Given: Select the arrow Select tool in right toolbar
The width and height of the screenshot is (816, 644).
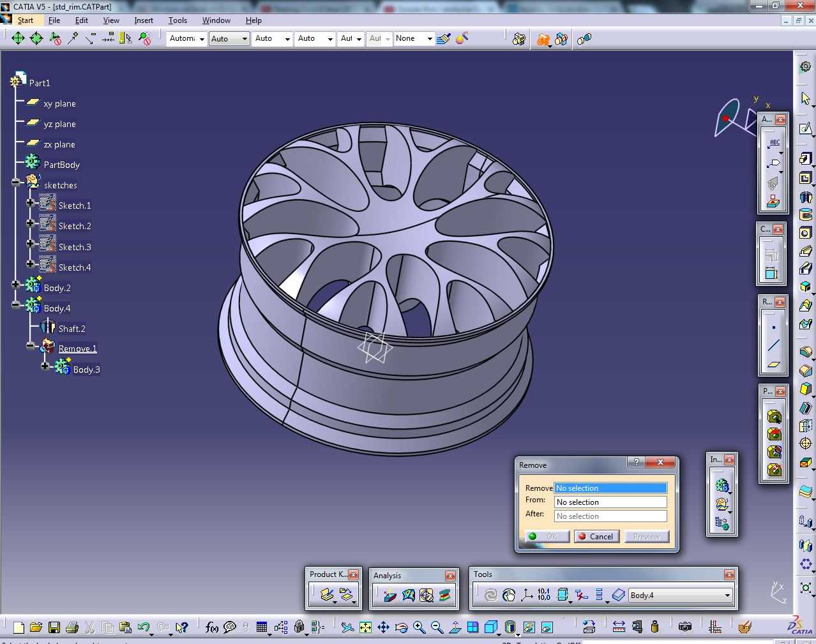Looking at the screenshot, I should tap(806, 99).
